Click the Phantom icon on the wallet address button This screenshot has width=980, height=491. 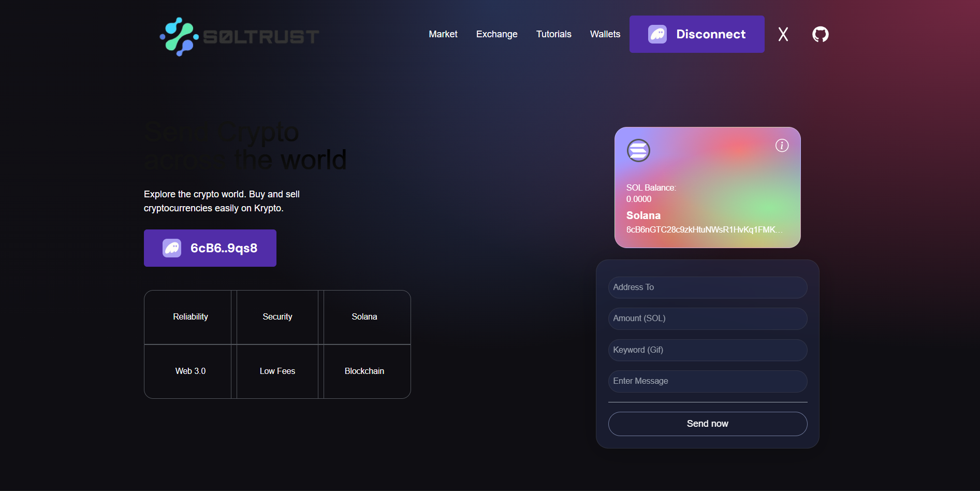coord(172,248)
